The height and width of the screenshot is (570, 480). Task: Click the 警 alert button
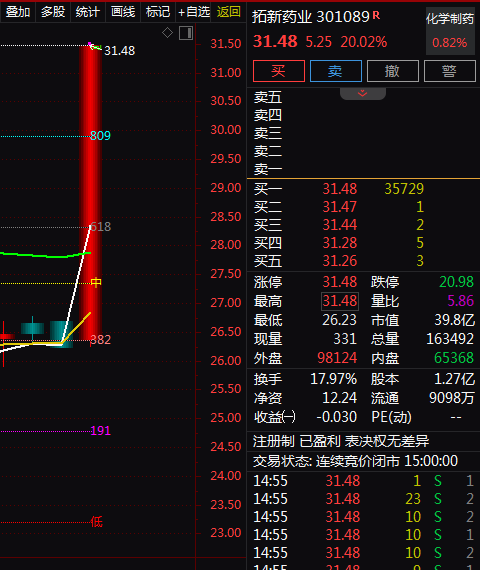pos(450,71)
